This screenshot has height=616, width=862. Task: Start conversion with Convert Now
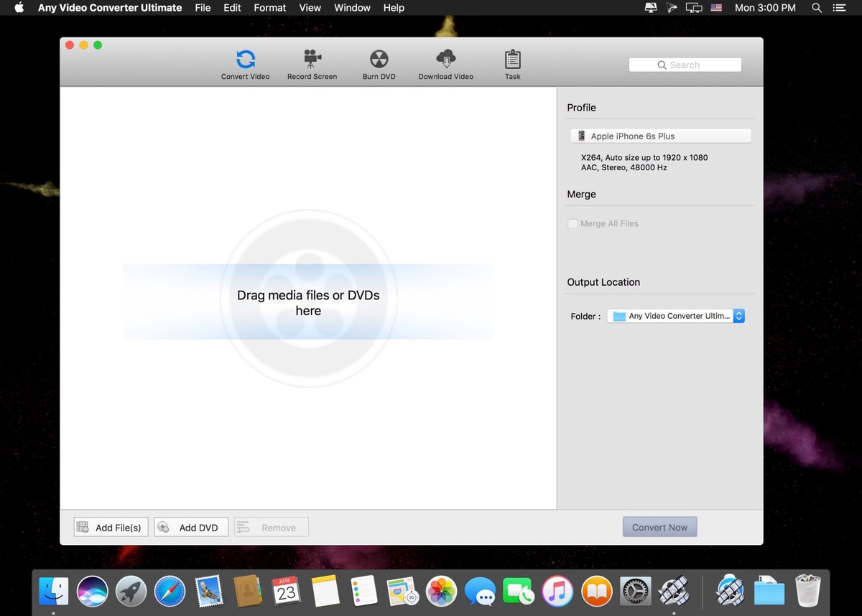659,527
